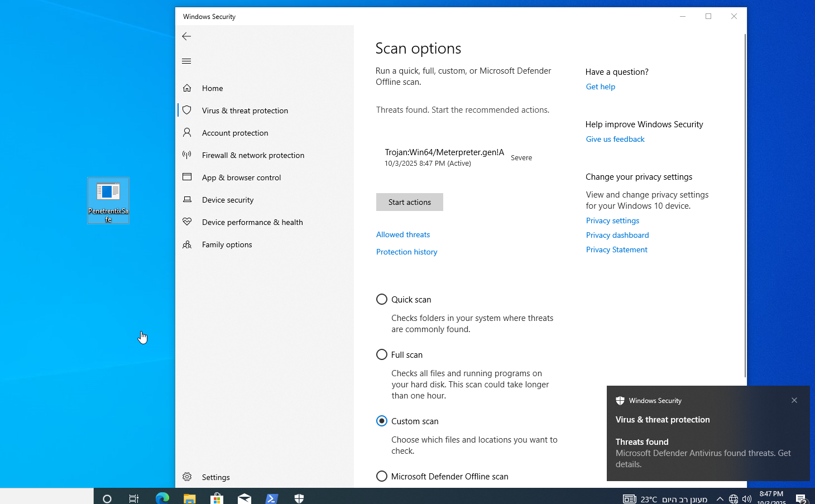Screen dimensions: 815x504
Task: Select the Quick scan radio button
Action: (x=381, y=299)
